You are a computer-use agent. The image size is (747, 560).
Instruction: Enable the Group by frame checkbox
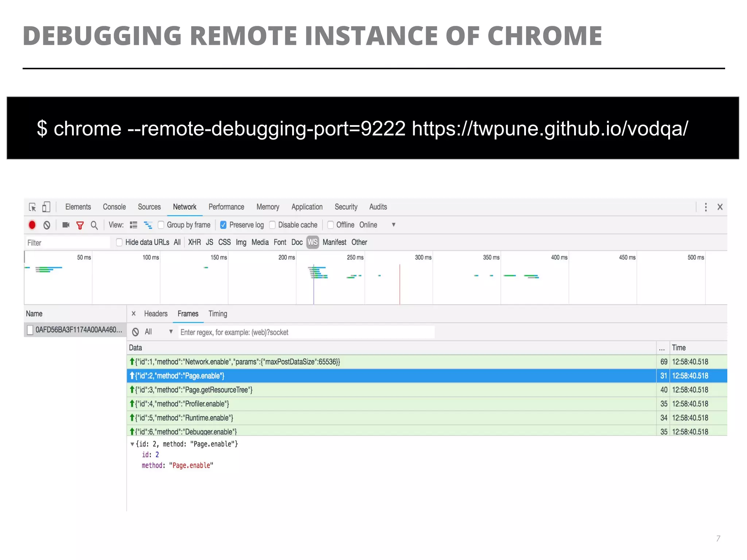click(161, 225)
